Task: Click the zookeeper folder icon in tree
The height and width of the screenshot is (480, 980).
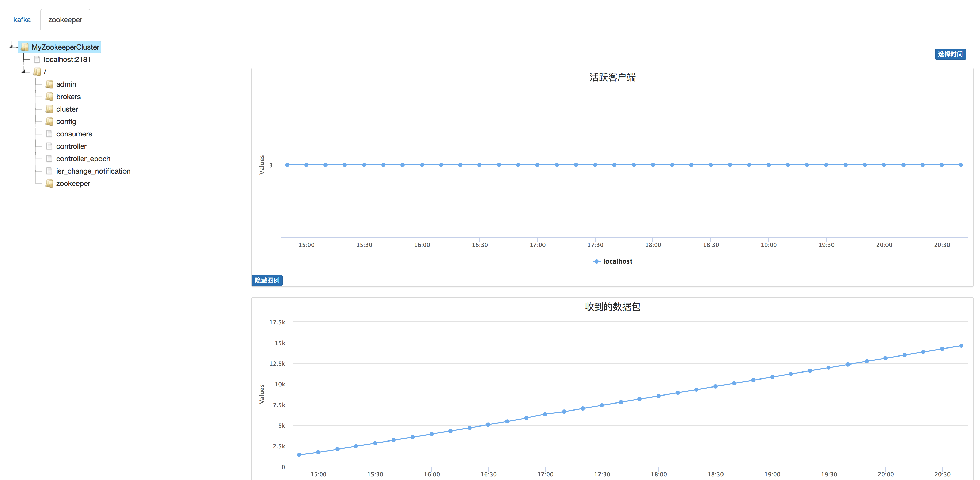Action: click(x=49, y=184)
